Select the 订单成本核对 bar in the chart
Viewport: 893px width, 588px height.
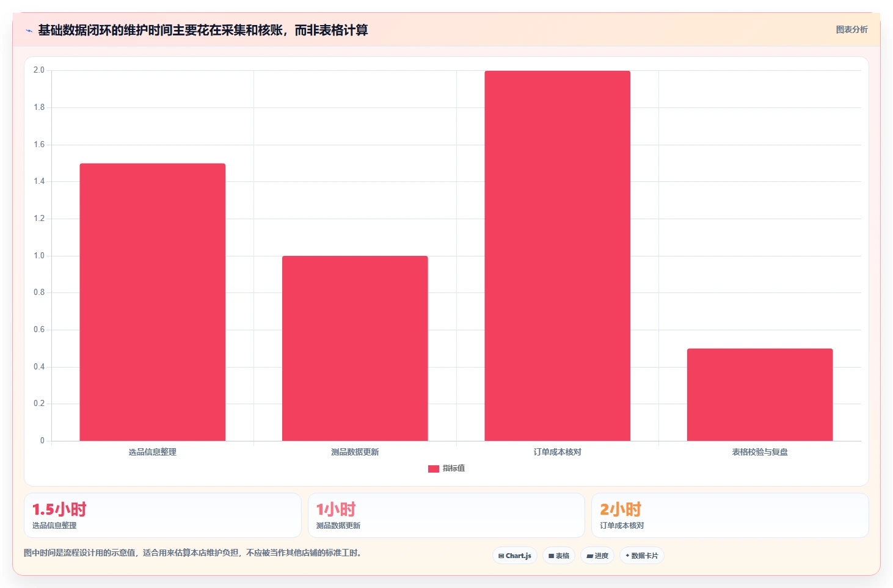tap(558, 256)
